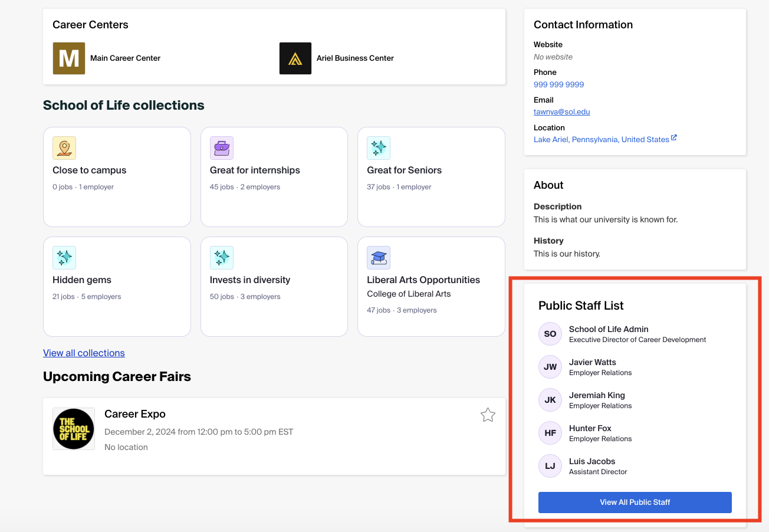Click the Hidden gems sparkle icon
Image resolution: width=769 pixels, height=532 pixels.
tap(64, 258)
